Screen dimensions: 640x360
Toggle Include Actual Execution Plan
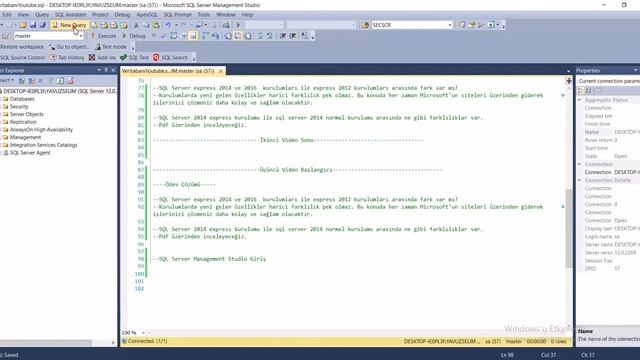coord(205,36)
